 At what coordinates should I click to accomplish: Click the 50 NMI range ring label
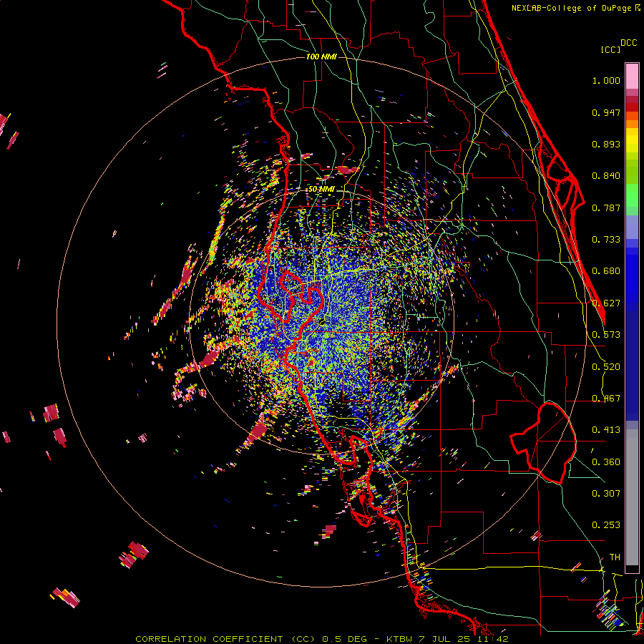tap(321, 189)
